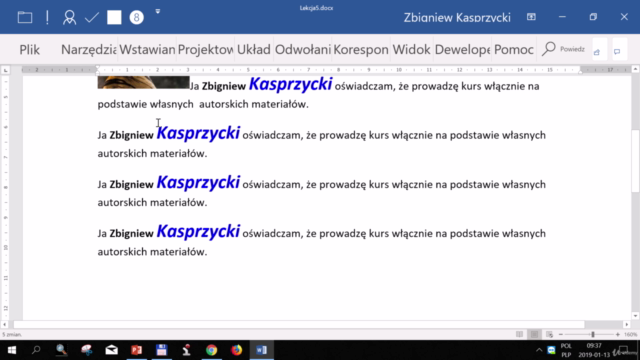Click the zoom out minus button
640x360 pixels.
(x=560, y=334)
